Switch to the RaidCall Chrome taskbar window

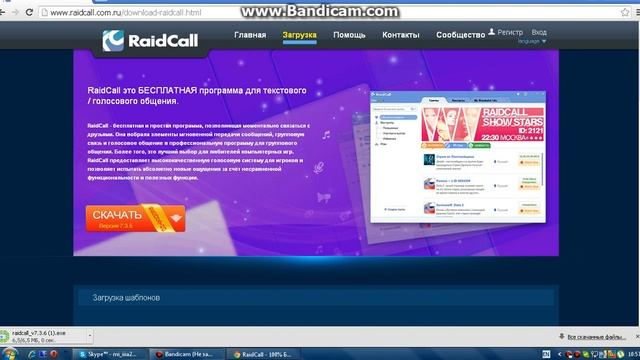263,354
